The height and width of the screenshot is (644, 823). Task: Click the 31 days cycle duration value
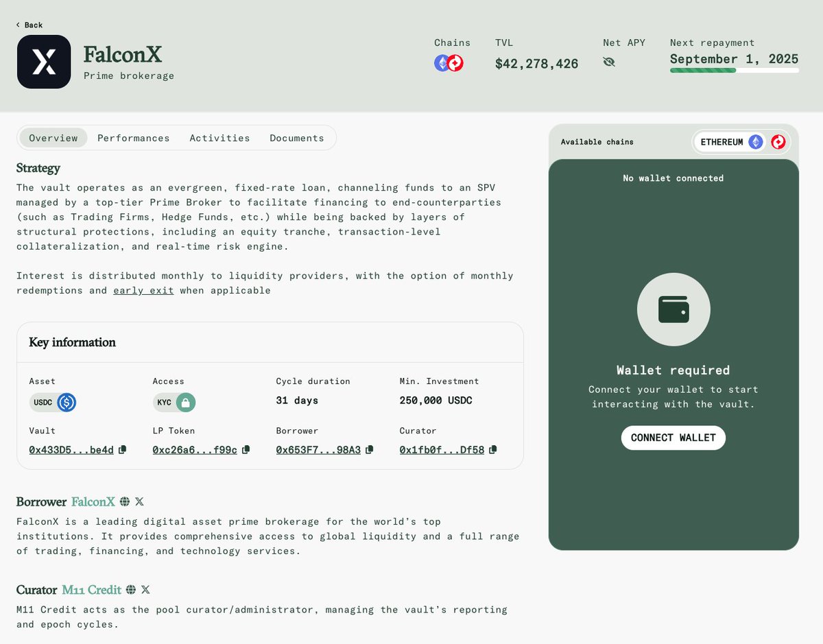click(x=297, y=401)
